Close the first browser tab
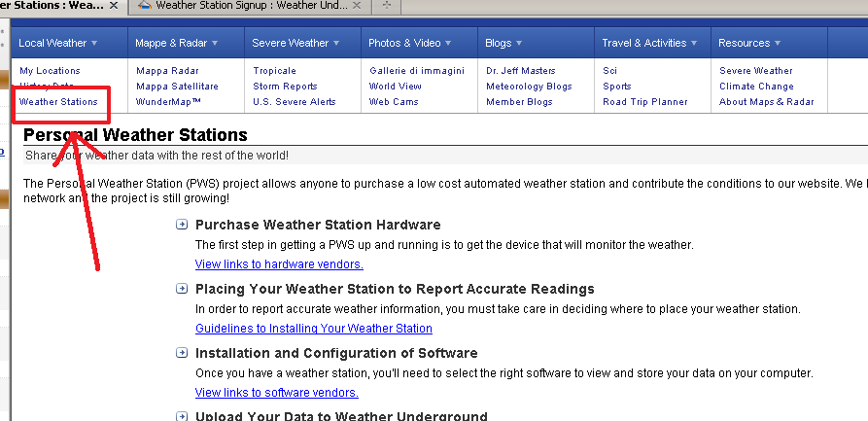Viewport: 868px width, 421px height. pos(114,6)
